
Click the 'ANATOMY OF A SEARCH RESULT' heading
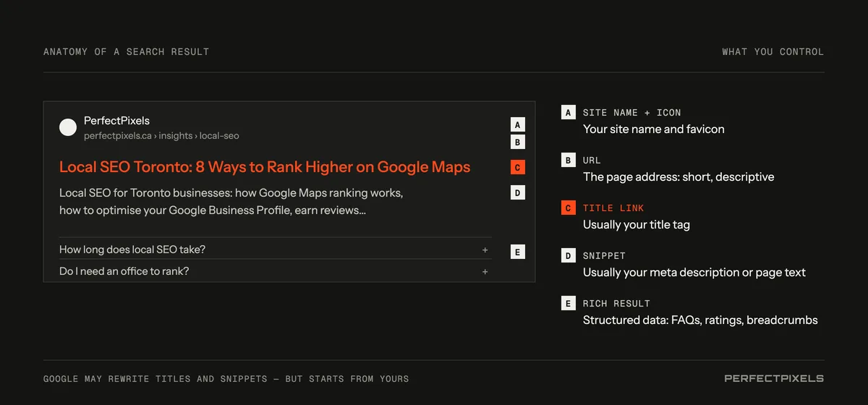point(126,52)
